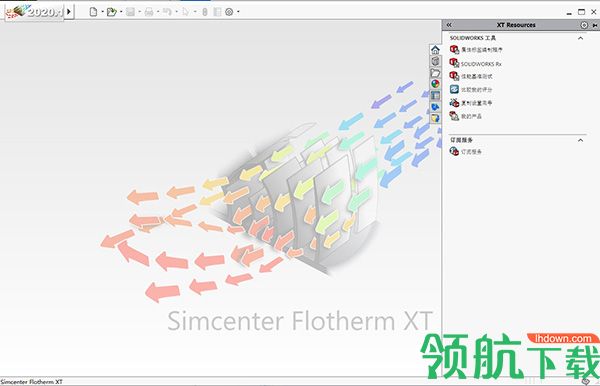
Task: Click the Simcenter Flotherm XT status bar text
Action: 31,382
